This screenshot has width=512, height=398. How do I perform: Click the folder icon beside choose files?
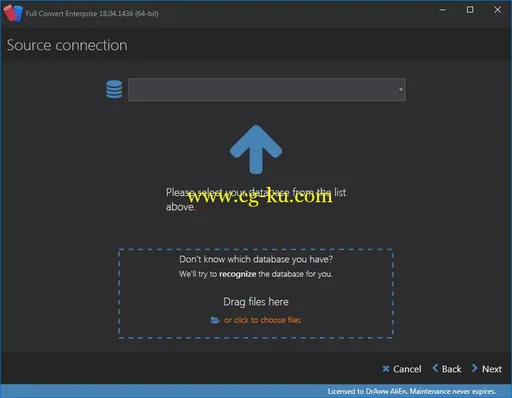point(215,320)
